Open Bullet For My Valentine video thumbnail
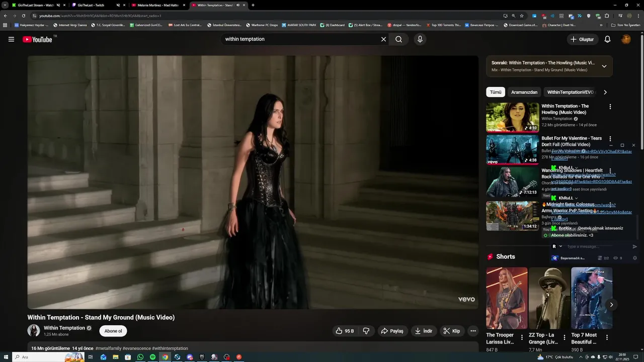This screenshot has width=644, height=362. (x=512, y=149)
